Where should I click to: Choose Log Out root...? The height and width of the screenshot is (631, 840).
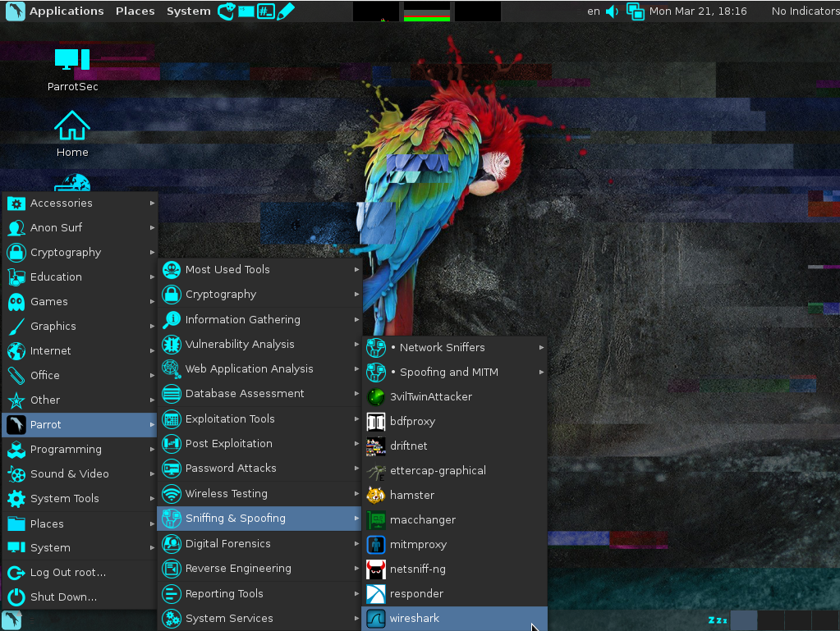pos(80,572)
